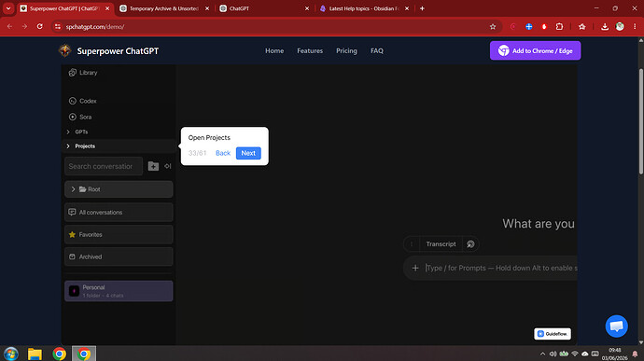Click the site information icon in address bar
The image size is (644, 361).
[x=58, y=27]
